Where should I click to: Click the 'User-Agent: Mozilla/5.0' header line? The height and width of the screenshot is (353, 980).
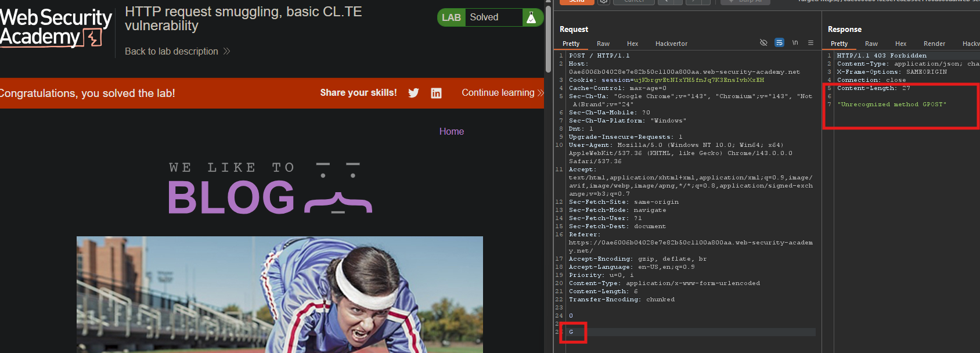click(680, 153)
